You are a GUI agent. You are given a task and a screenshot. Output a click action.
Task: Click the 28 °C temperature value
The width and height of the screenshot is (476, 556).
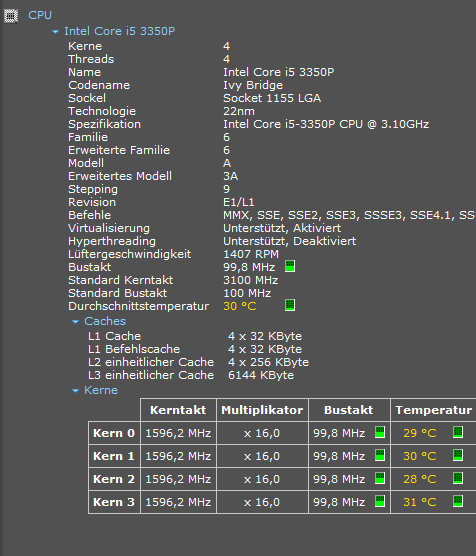coord(420,479)
